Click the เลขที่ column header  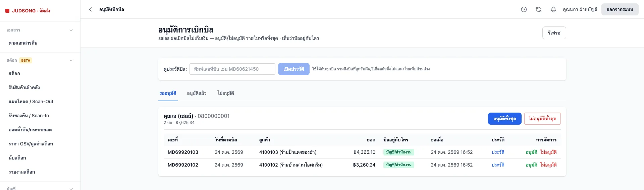(173, 140)
